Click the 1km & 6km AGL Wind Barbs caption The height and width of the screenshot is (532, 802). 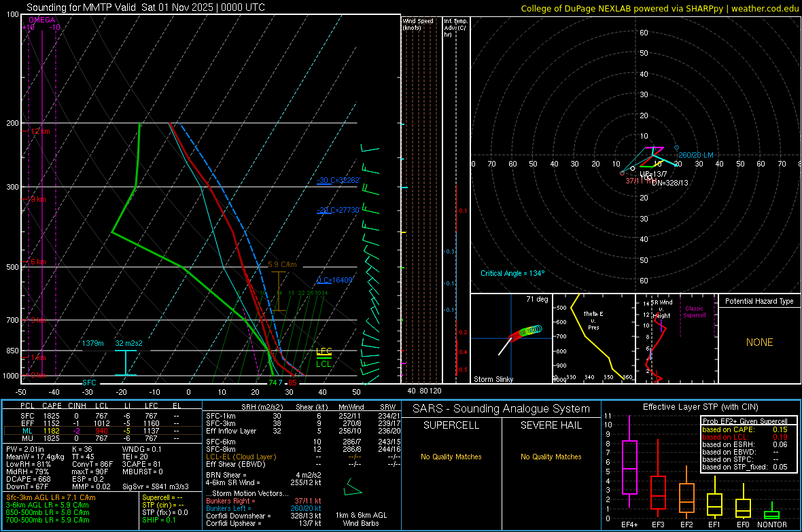(361, 519)
